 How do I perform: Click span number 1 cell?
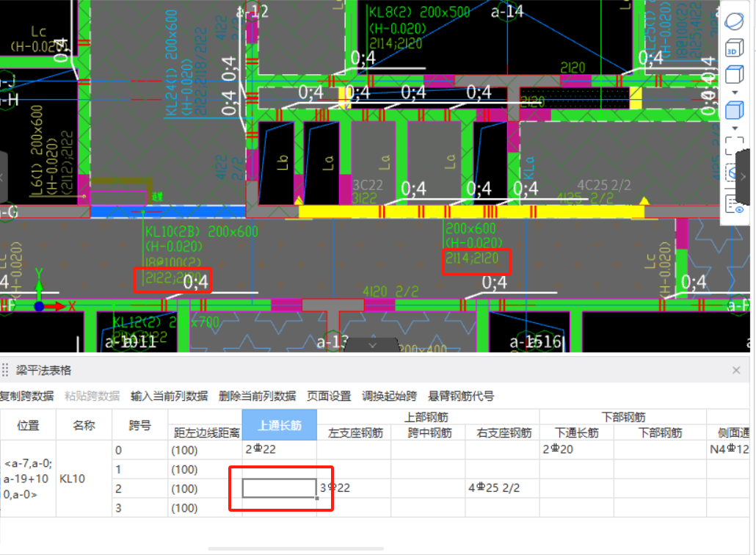[139, 469]
